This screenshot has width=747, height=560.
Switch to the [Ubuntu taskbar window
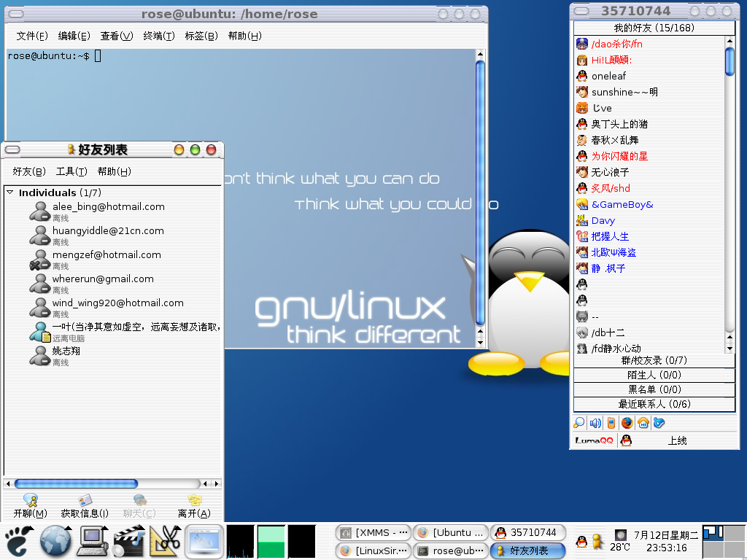450,532
